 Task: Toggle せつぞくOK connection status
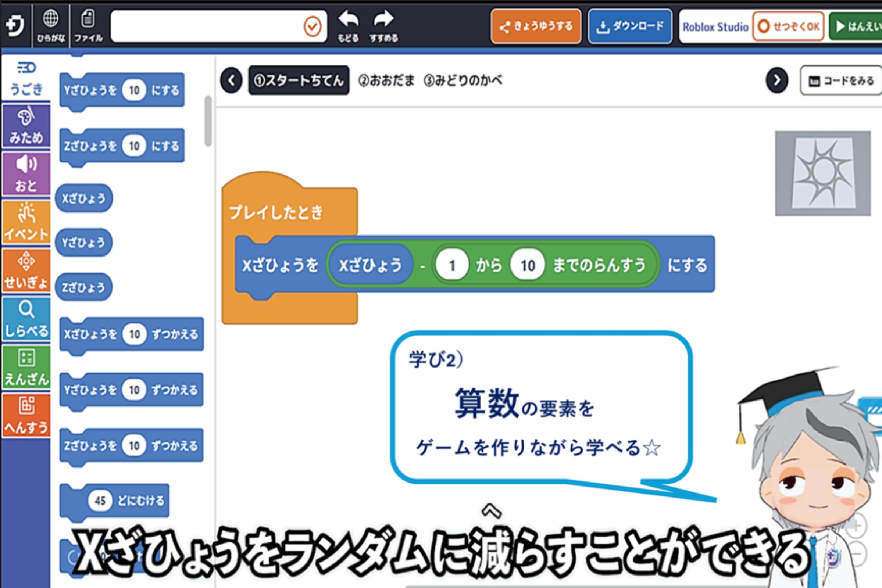(788, 26)
